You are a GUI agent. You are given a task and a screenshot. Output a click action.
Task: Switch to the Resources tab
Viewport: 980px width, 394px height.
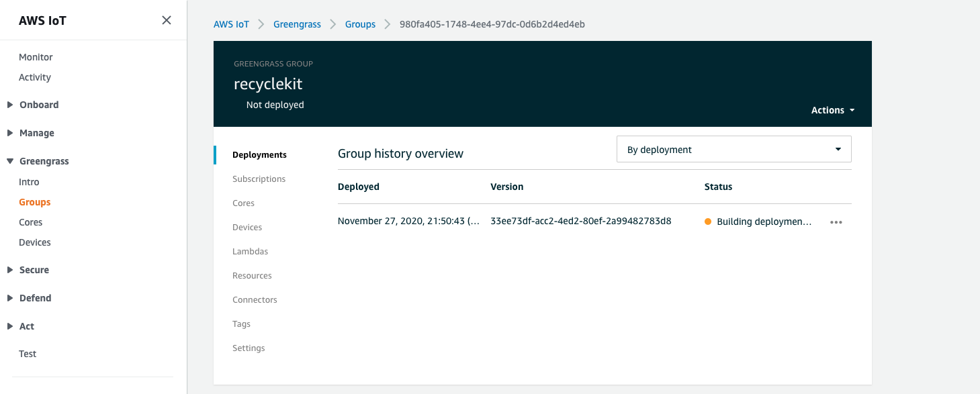tap(252, 276)
